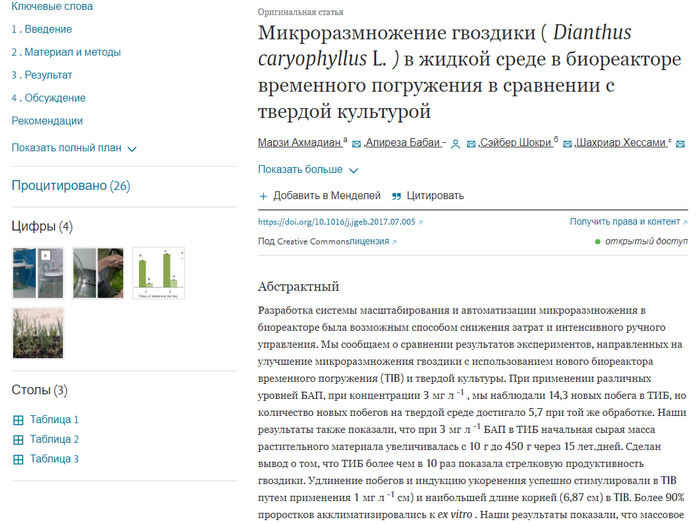Open figure thumbnail of carnation seedlings

[x=38, y=333]
